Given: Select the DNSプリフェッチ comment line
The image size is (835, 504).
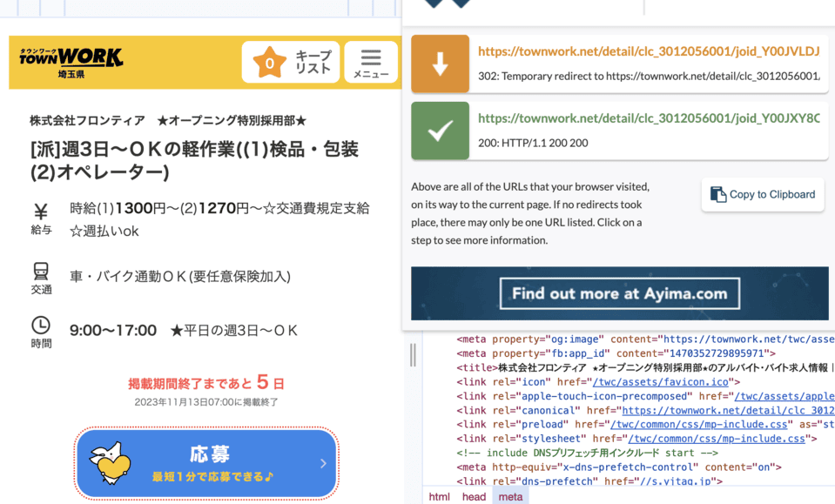Looking at the screenshot, I should point(587,453).
